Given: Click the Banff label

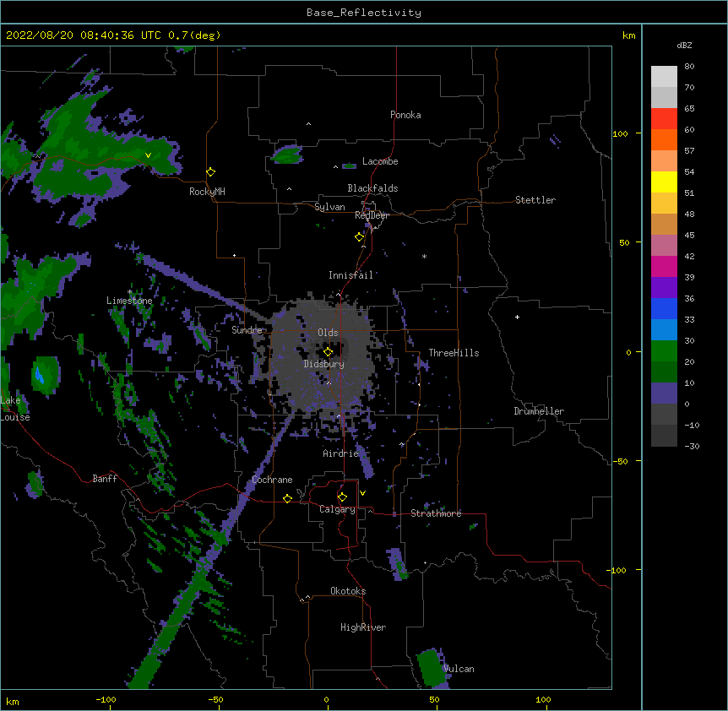Looking at the screenshot, I should tap(105, 479).
